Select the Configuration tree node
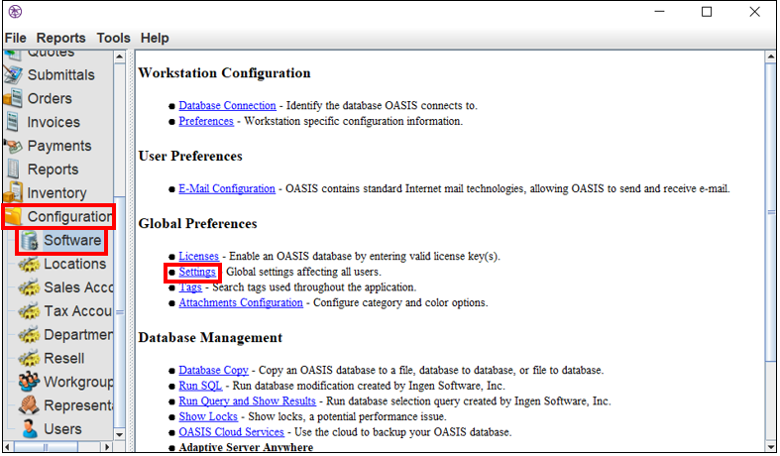This screenshot has width=780, height=456. click(x=70, y=216)
